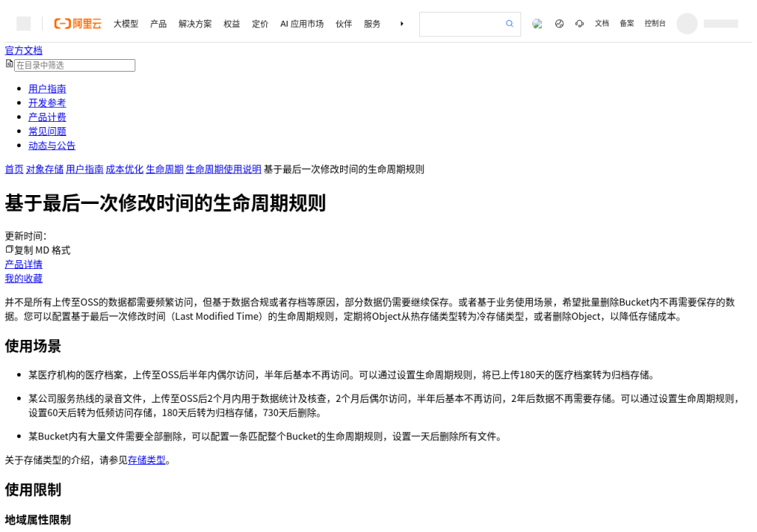Click the 用户指南 breadcrumb

pyautogui.click(x=84, y=169)
